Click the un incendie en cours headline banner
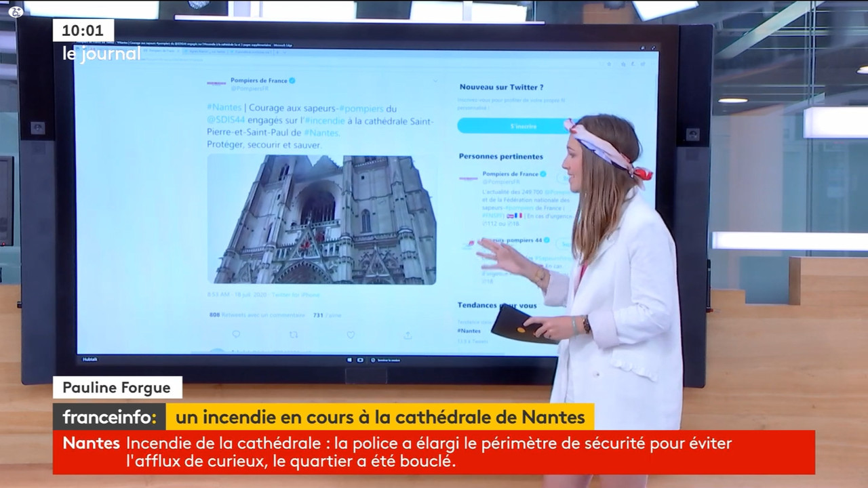868x488 pixels. coord(380,416)
